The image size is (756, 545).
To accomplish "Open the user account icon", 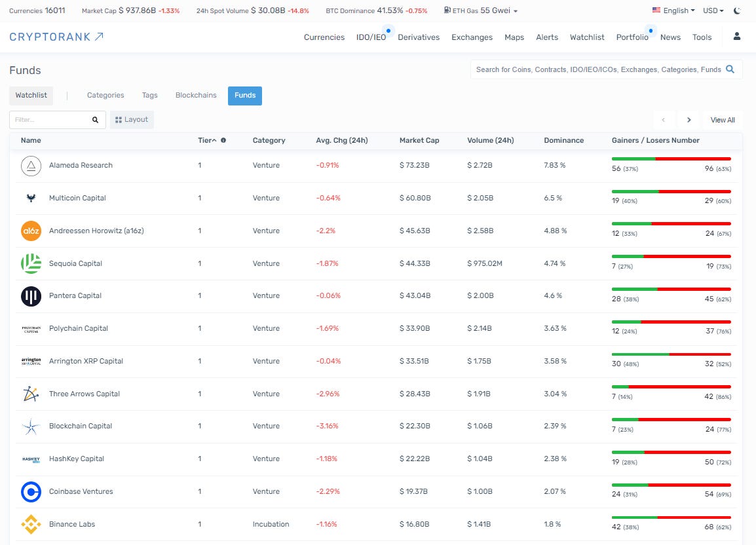I will (737, 37).
